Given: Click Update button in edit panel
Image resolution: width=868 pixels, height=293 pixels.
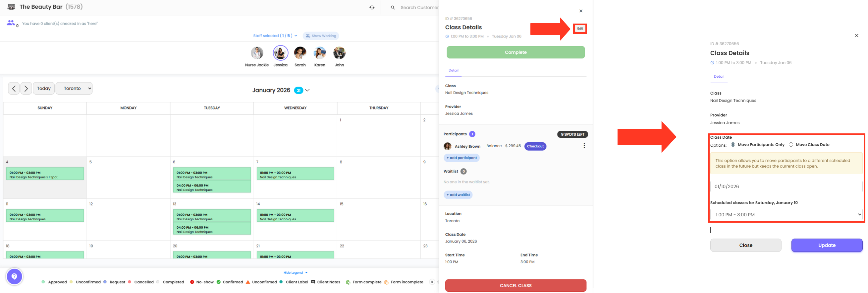Looking at the screenshot, I should pyautogui.click(x=827, y=246).
